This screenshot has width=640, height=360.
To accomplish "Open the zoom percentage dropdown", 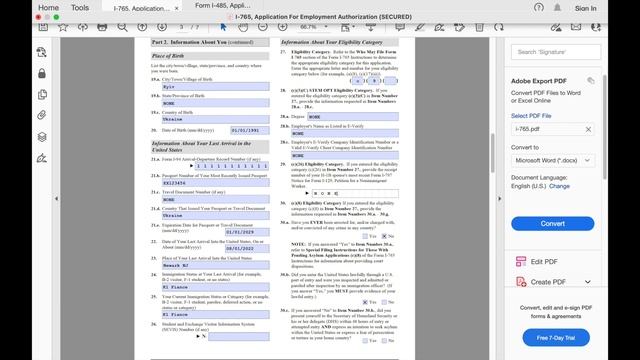I will point(326,27).
